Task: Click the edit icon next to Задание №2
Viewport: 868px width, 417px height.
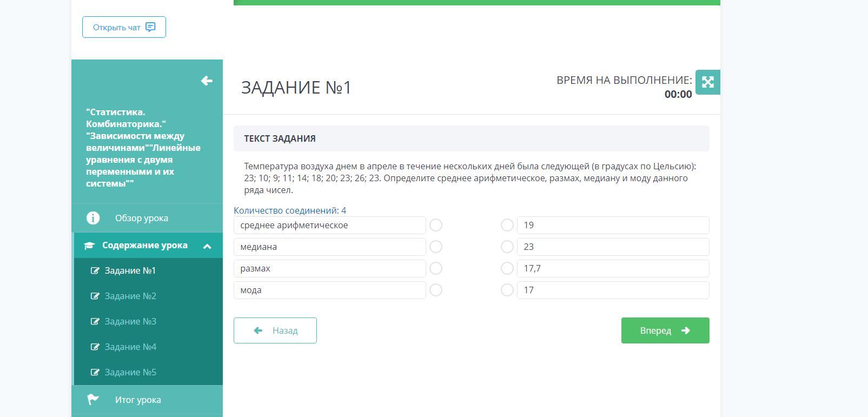Action: [x=95, y=296]
